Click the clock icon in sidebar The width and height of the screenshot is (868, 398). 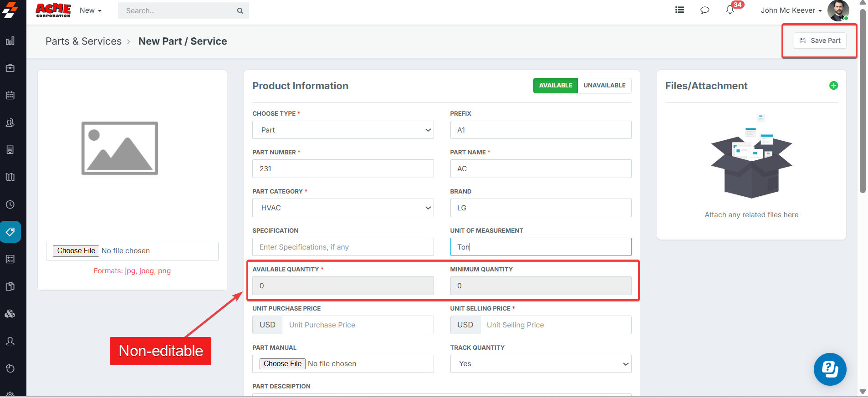pyautogui.click(x=10, y=205)
